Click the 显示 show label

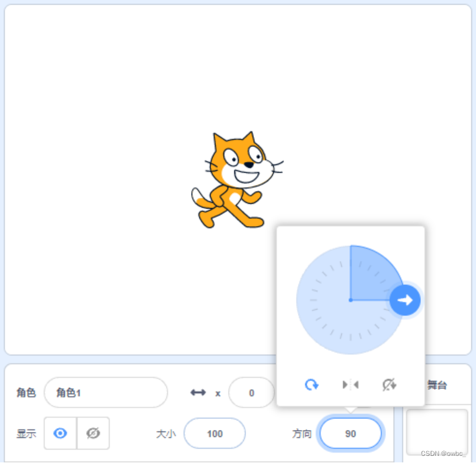click(26, 434)
